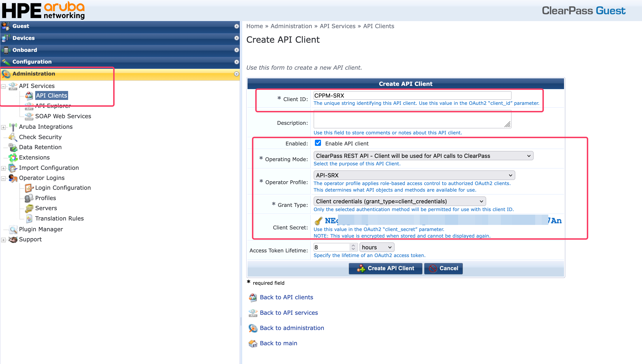Click the Access Token Lifetime number field

[335, 247]
